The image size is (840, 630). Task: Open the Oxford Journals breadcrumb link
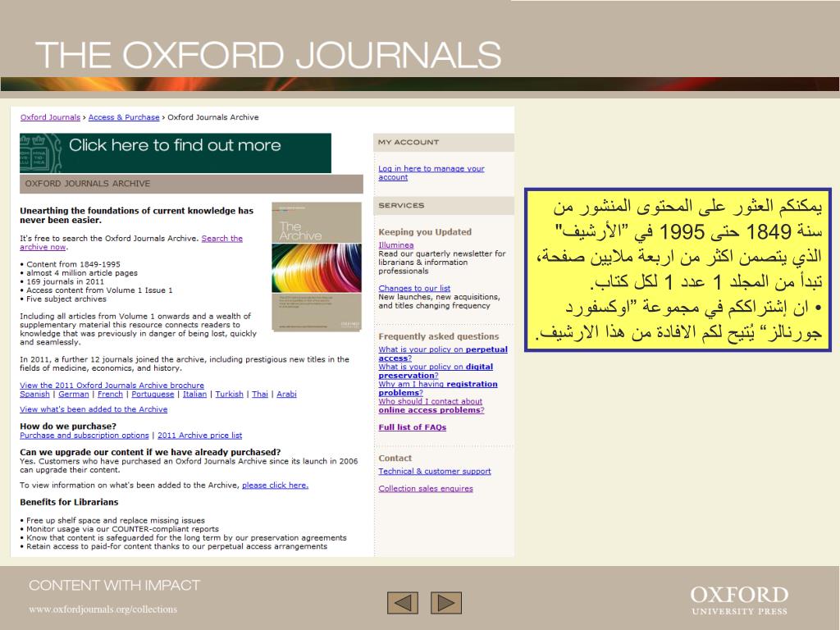click(50, 117)
